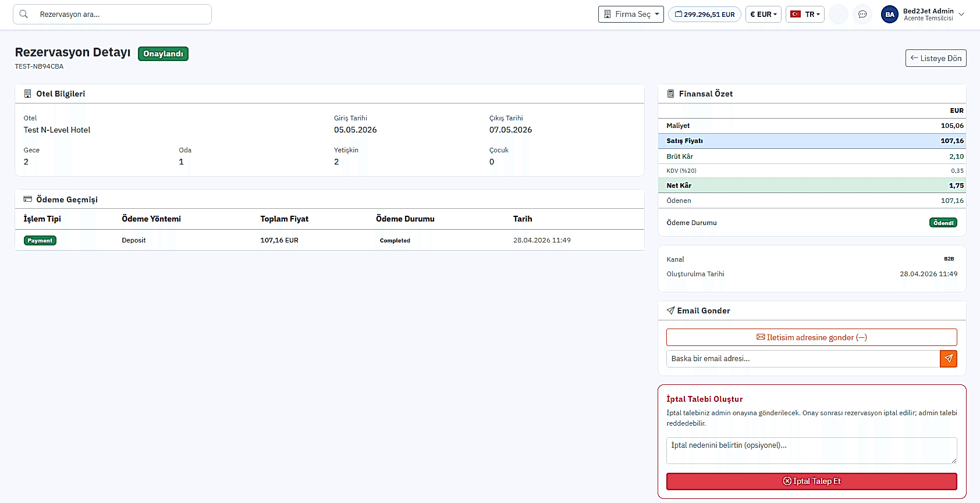Open the TR language dropdown
This screenshot has width=980, height=503.
click(805, 14)
